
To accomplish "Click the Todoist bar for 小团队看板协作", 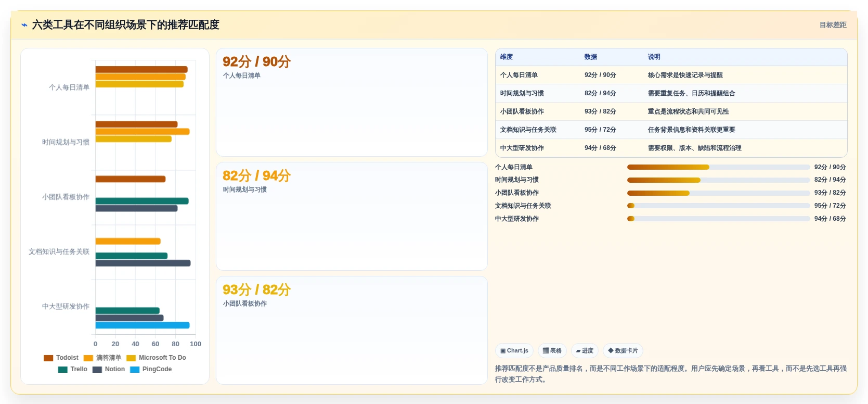I will tap(131, 179).
